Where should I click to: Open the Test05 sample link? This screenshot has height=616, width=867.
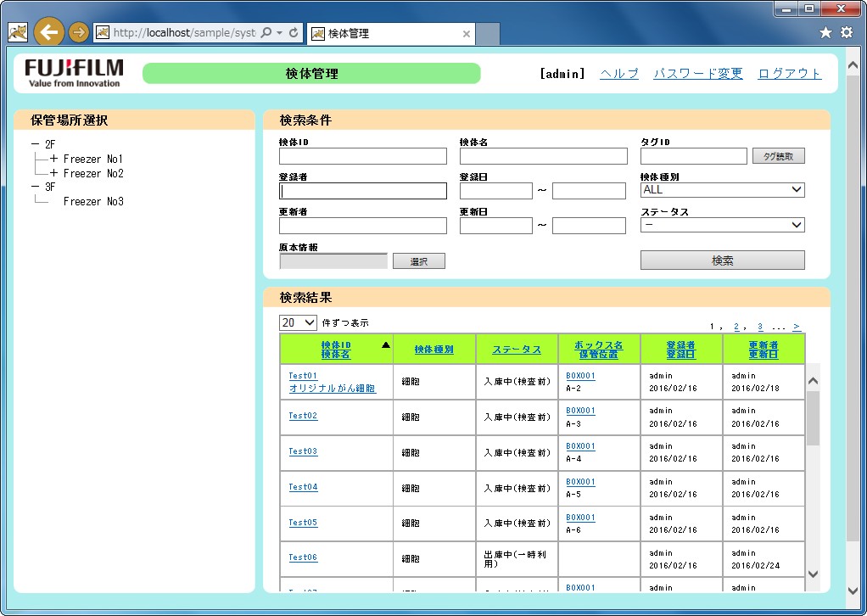coord(303,522)
